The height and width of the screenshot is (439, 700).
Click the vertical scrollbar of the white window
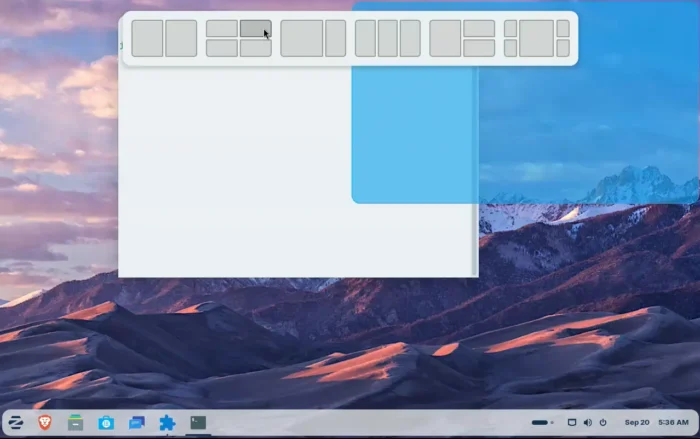click(474, 172)
